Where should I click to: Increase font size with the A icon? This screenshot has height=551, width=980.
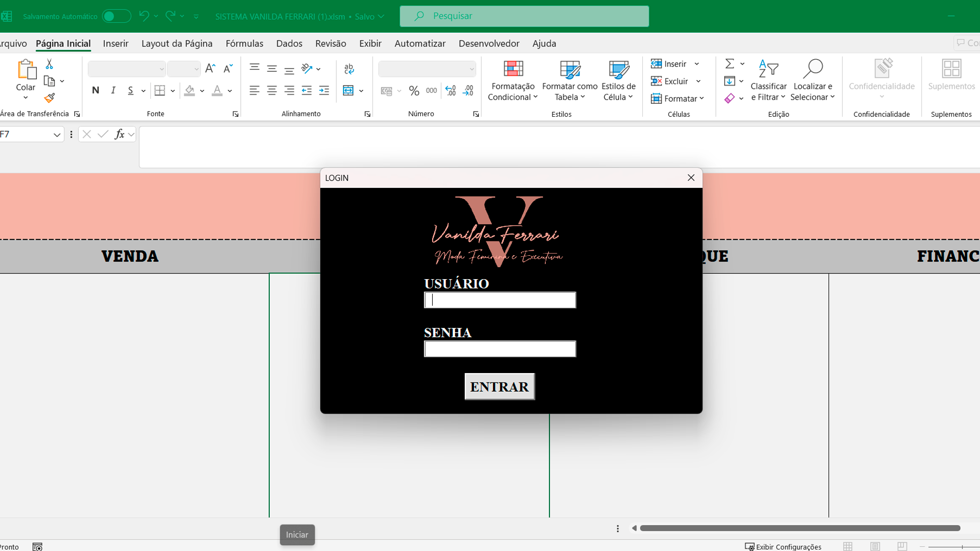210,68
